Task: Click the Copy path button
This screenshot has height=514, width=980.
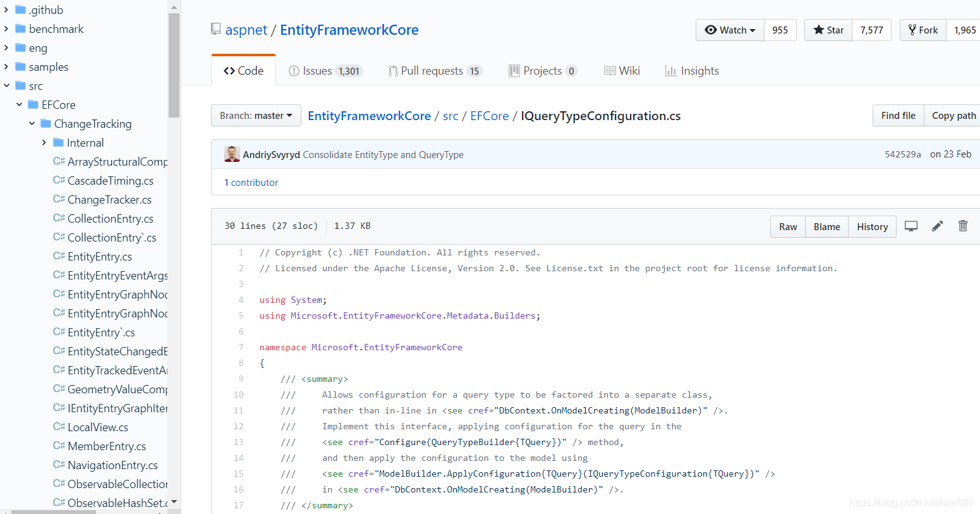Action: click(x=953, y=116)
